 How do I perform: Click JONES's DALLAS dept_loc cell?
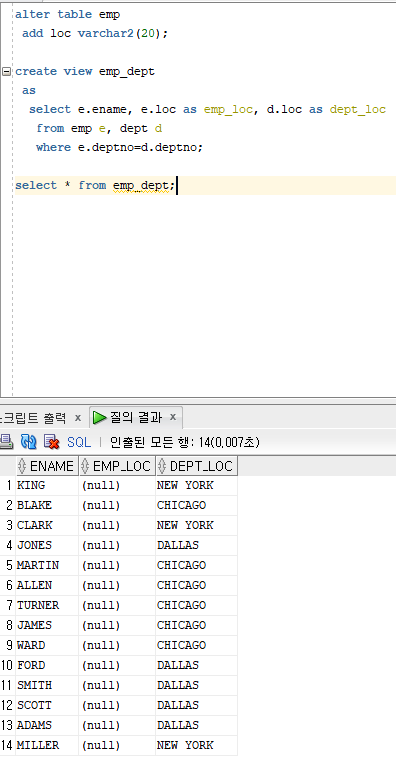coord(197,545)
